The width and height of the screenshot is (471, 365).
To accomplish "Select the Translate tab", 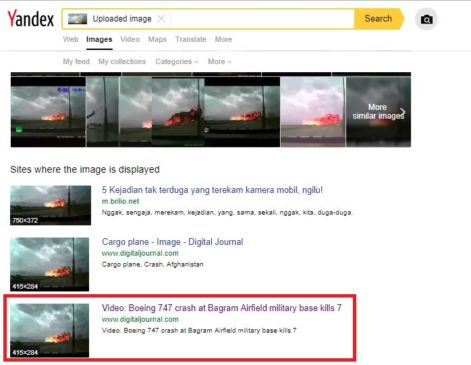I will pyautogui.click(x=191, y=39).
